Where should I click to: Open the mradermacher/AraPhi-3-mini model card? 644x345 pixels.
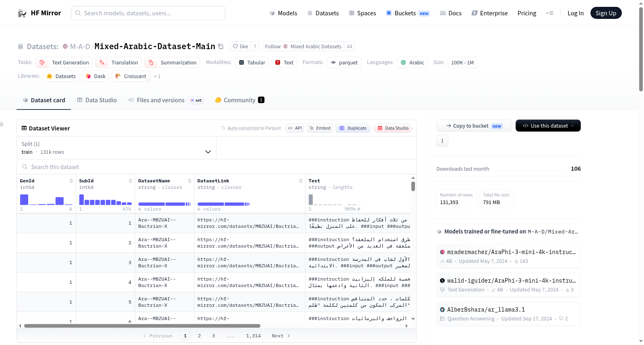tap(508, 256)
